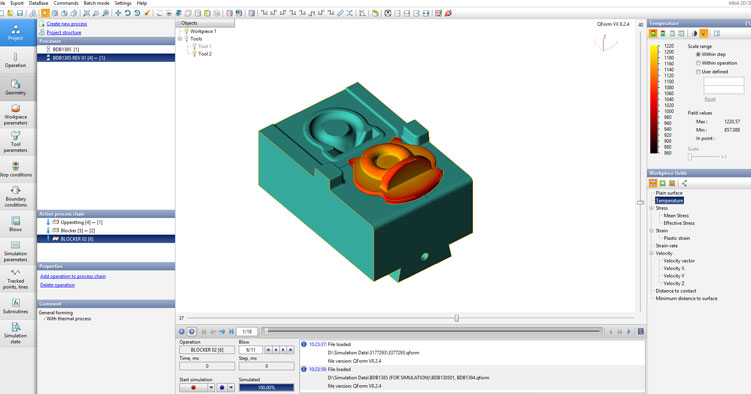Open Boundary conditions in sidebar
This screenshot has height=394, width=751.
click(16, 197)
